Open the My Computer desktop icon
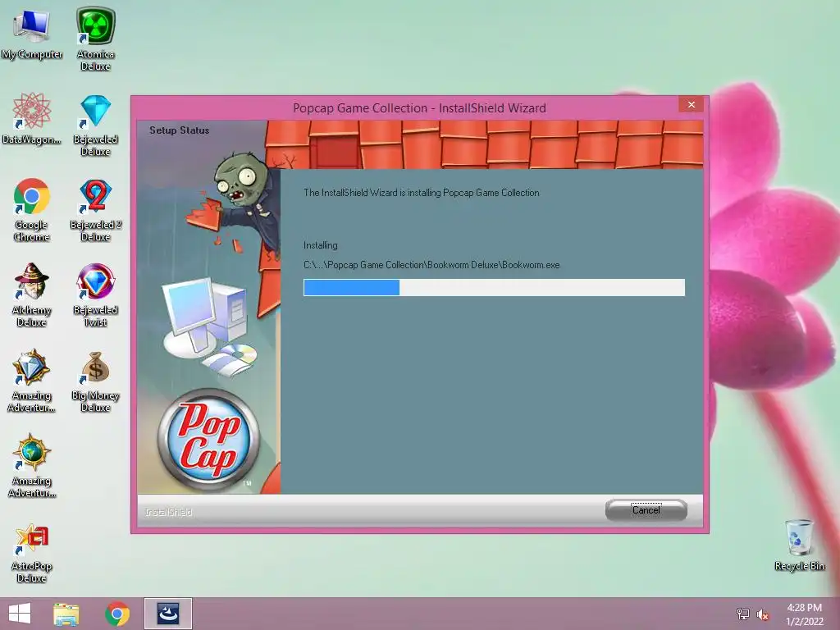Image resolution: width=840 pixels, height=630 pixels. [x=32, y=34]
